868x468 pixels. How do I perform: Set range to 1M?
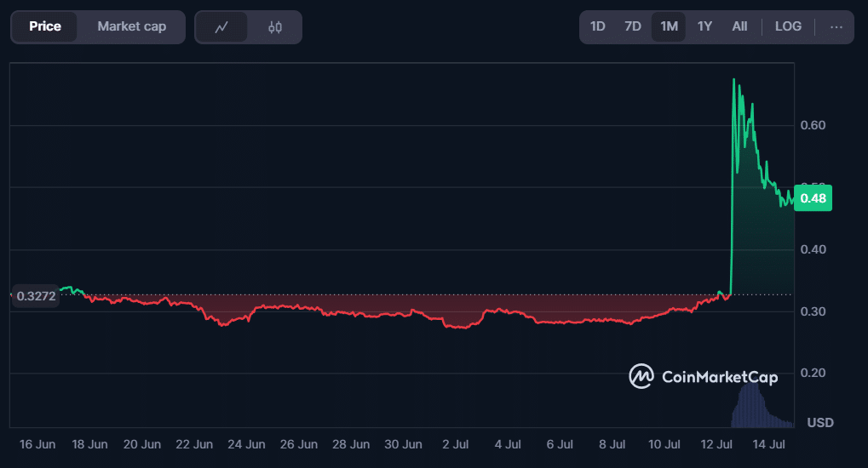669,26
